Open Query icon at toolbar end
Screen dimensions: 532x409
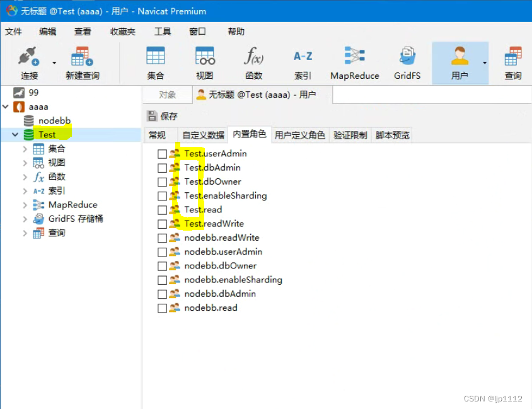(513, 56)
